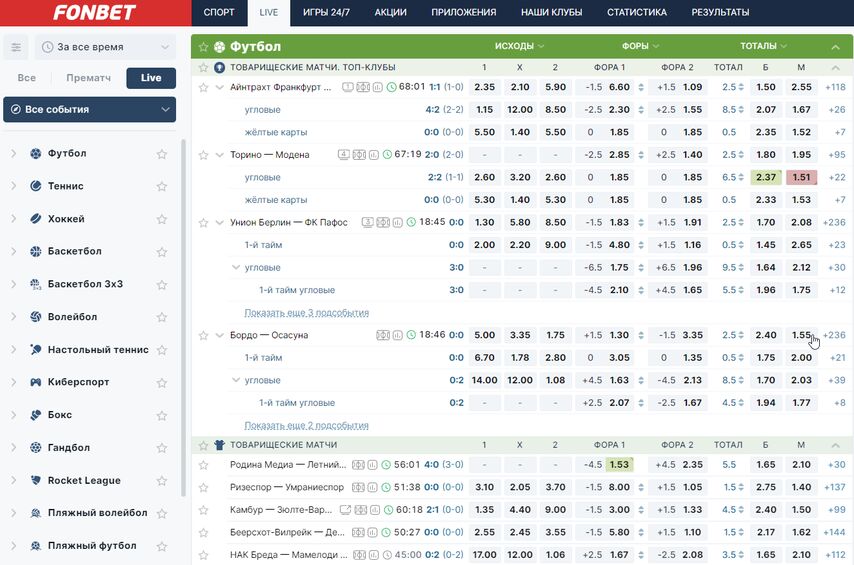Viewport: 854px width, 565px height.
Task: Click Показать еще 2 подсобытия link
Action: tap(307, 426)
